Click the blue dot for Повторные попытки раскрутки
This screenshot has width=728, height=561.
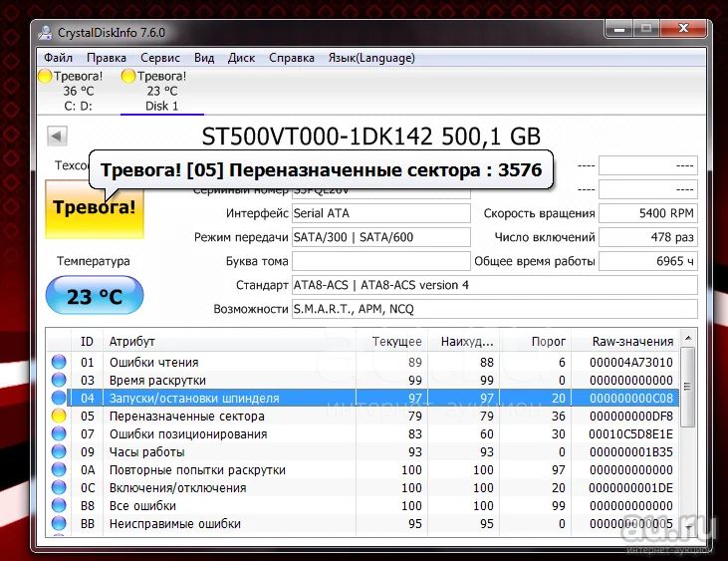pos(59,469)
